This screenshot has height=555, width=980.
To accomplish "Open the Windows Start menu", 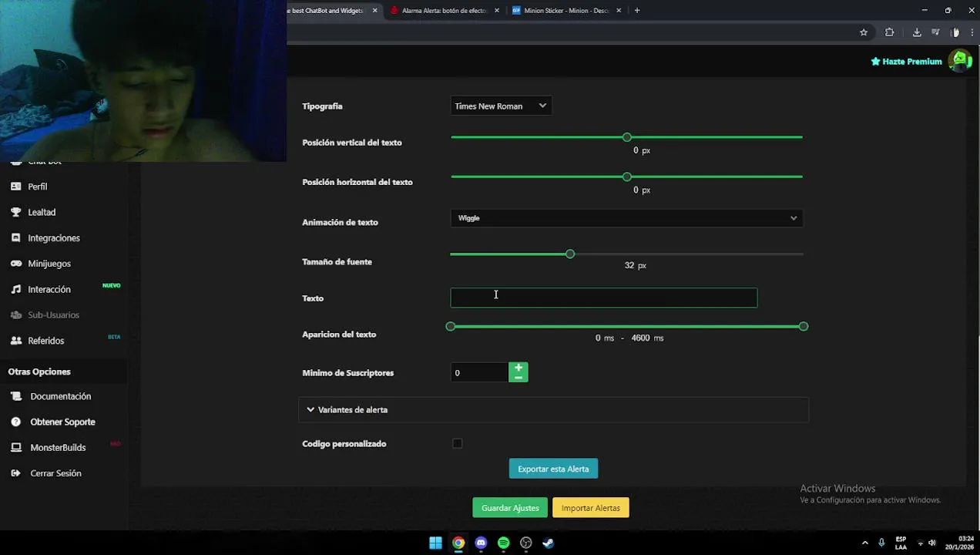I will click(435, 543).
